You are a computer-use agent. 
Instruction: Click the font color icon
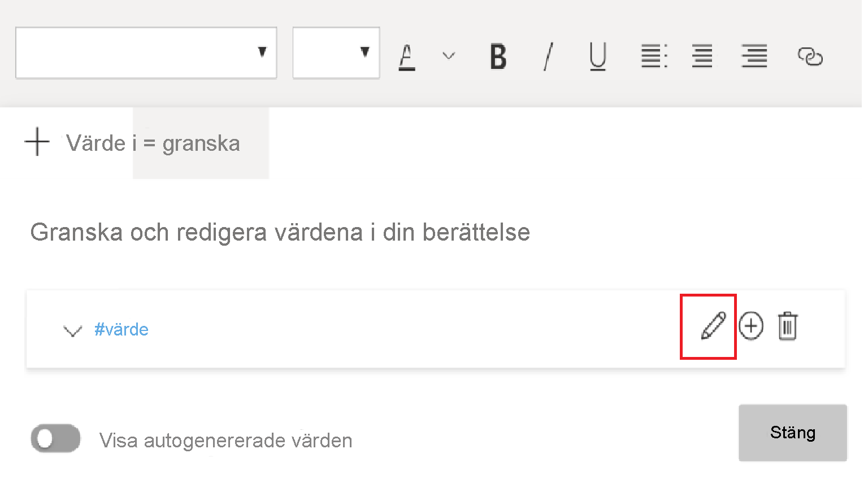pos(407,57)
